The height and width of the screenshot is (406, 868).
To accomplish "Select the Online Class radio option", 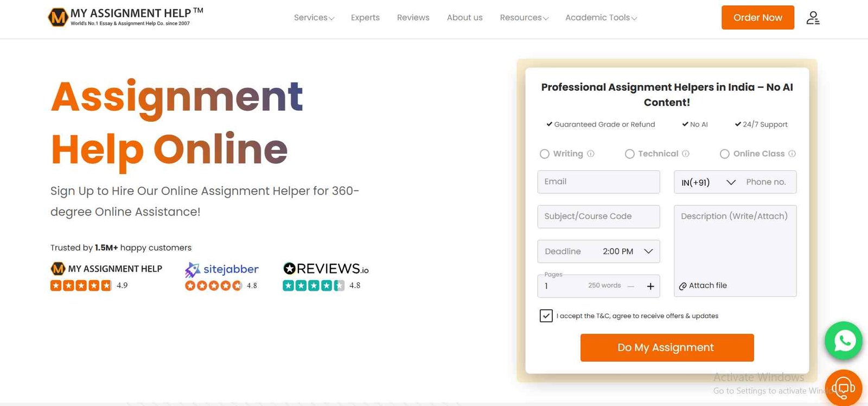I will (725, 154).
